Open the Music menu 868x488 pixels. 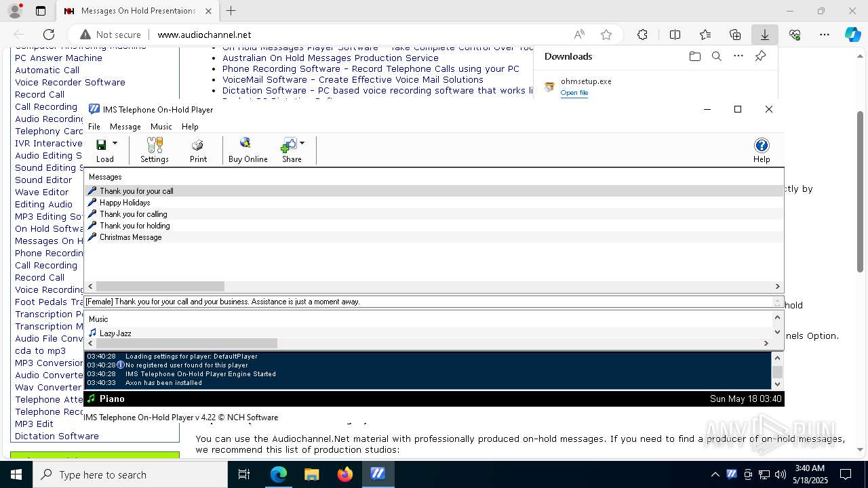point(161,127)
